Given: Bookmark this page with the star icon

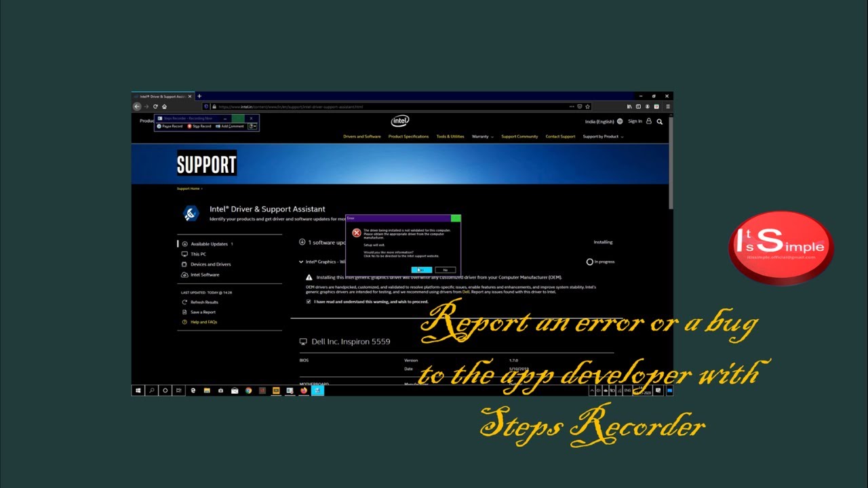Looking at the screenshot, I should coord(587,106).
